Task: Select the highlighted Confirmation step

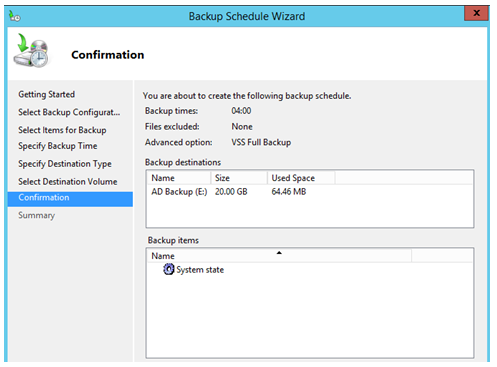Action: point(70,198)
